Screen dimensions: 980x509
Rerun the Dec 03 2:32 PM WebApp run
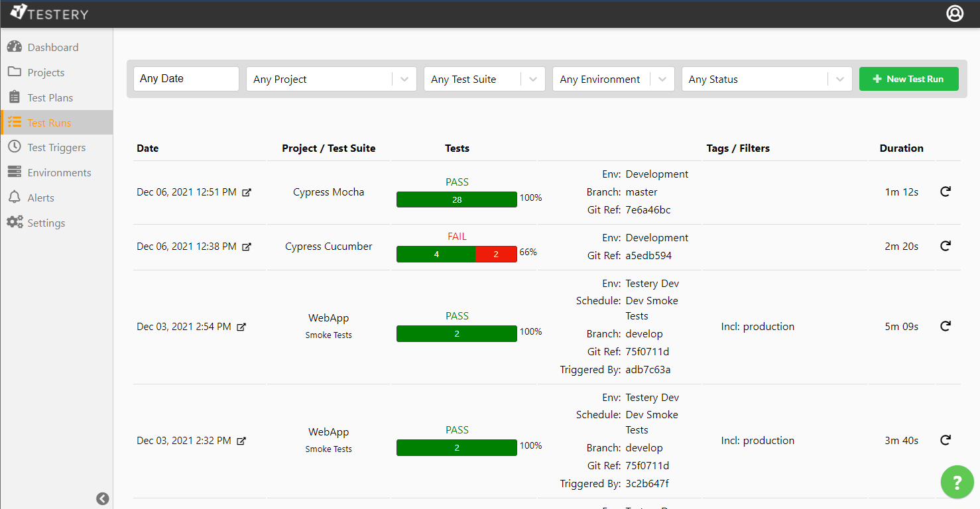[946, 440]
